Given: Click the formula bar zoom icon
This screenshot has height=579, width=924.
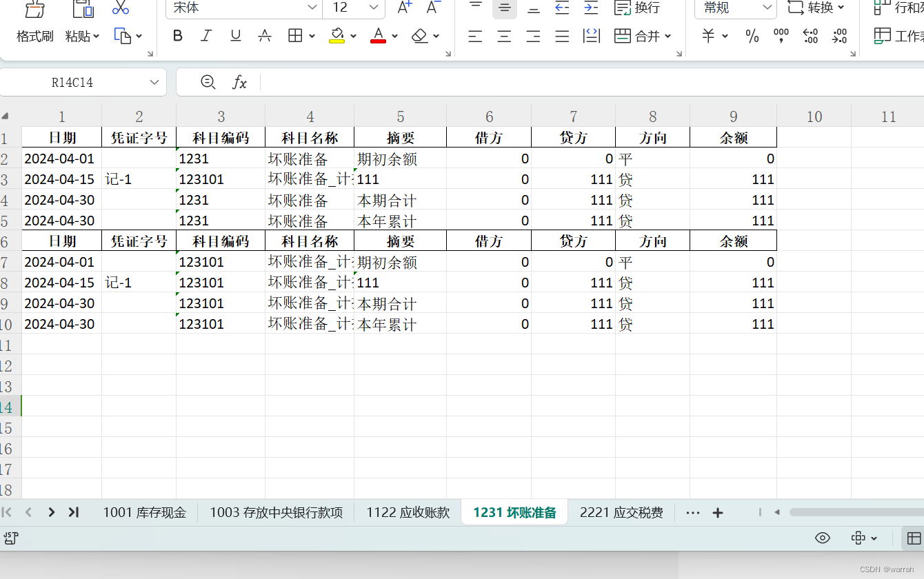Looking at the screenshot, I should click(x=208, y=82).
